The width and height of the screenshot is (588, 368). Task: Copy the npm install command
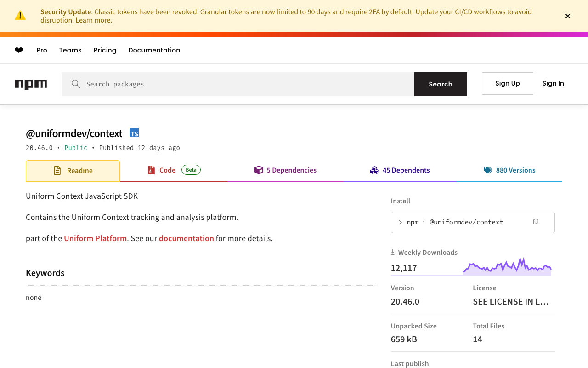click(536, 222)
